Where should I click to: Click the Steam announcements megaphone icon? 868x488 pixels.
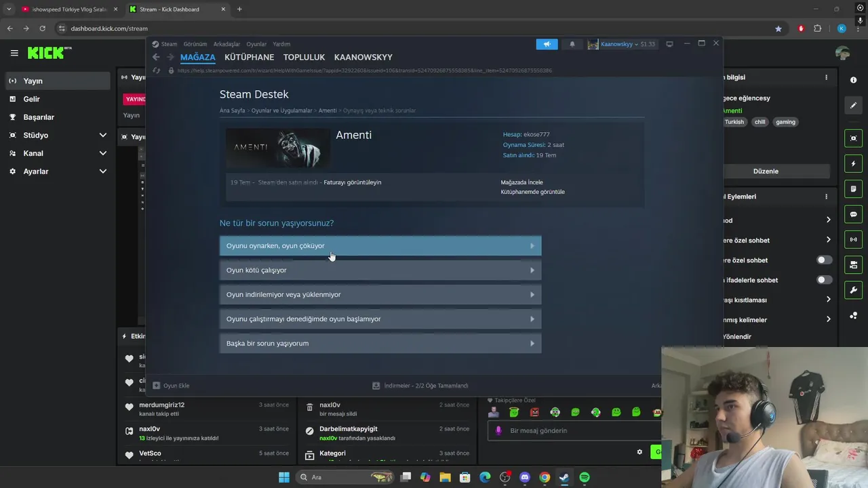pos(547,44)
